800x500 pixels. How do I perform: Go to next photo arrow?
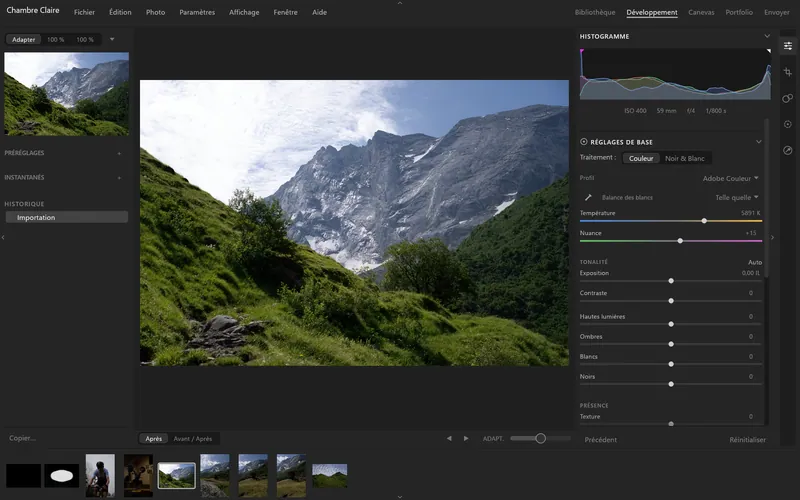point(466,438)
